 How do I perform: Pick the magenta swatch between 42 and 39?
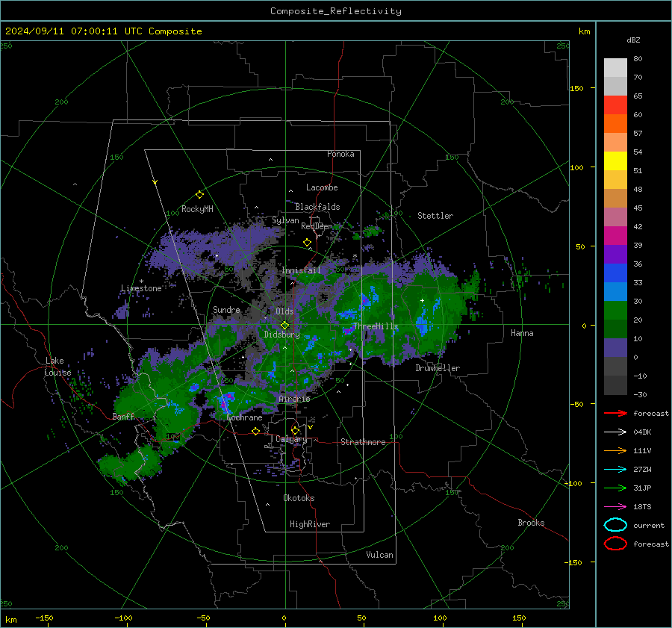tap(615, 236)
